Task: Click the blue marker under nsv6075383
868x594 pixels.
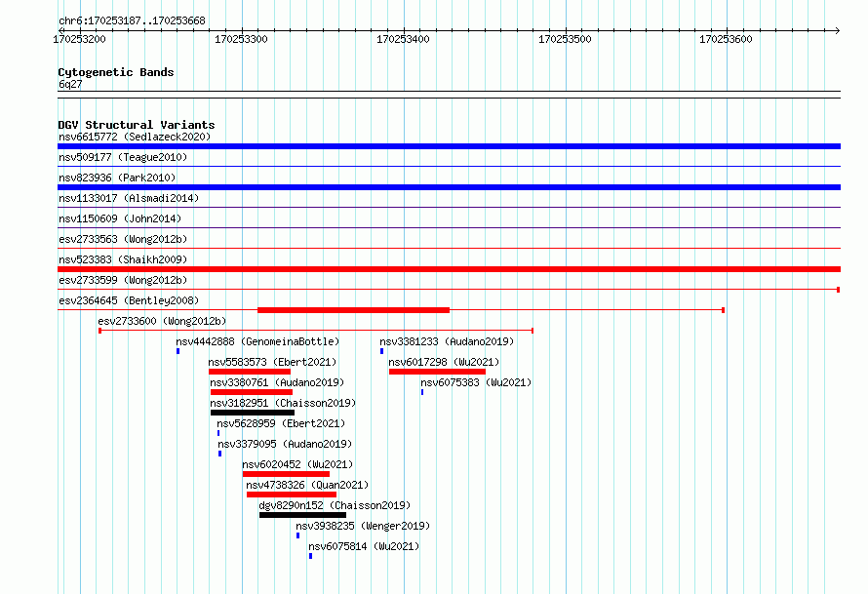Action: pos(422,392)
